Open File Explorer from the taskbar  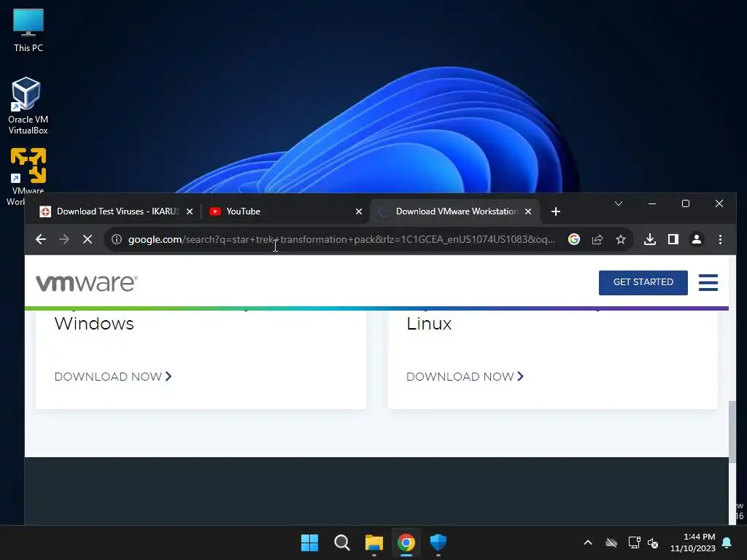[x=374, y=542]
